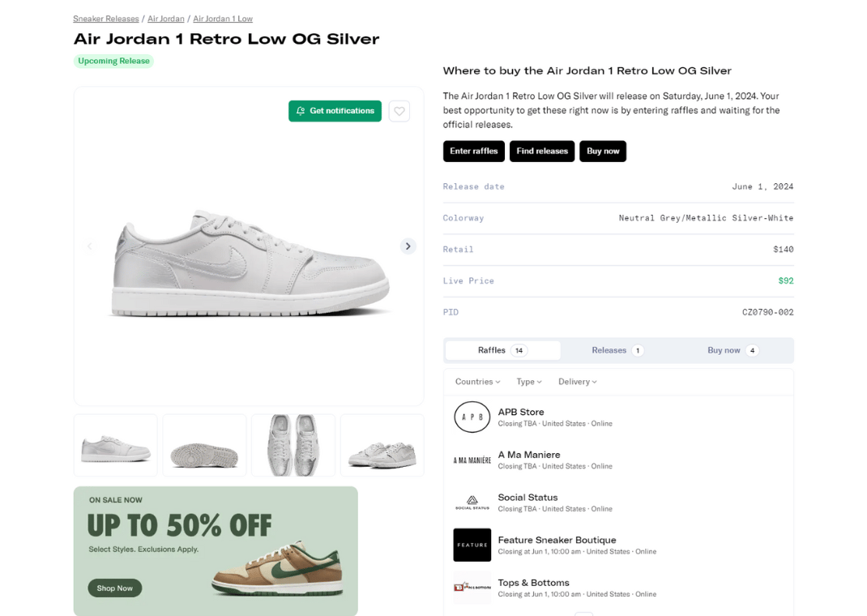
Task: Open the Type filter dropdown
Action: point(529,382)
